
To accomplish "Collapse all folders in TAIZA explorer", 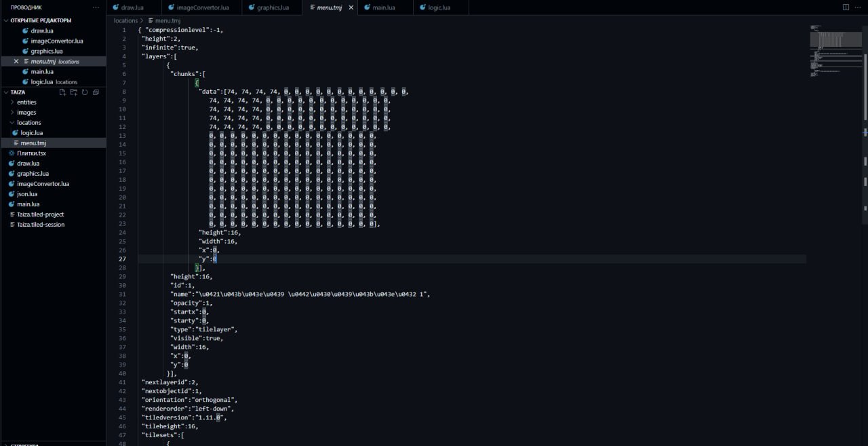I will click(x=96, y=92).
